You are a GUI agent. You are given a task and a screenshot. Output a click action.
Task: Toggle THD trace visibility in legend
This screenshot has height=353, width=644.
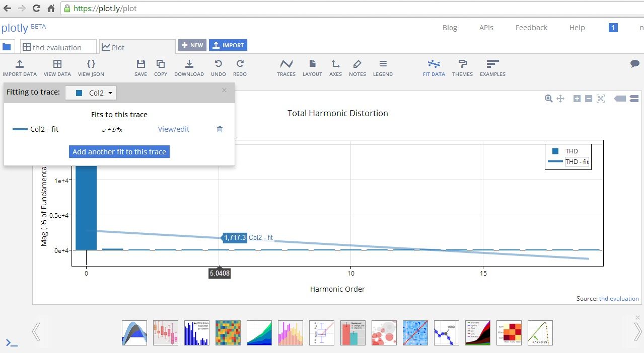(571, 151)
